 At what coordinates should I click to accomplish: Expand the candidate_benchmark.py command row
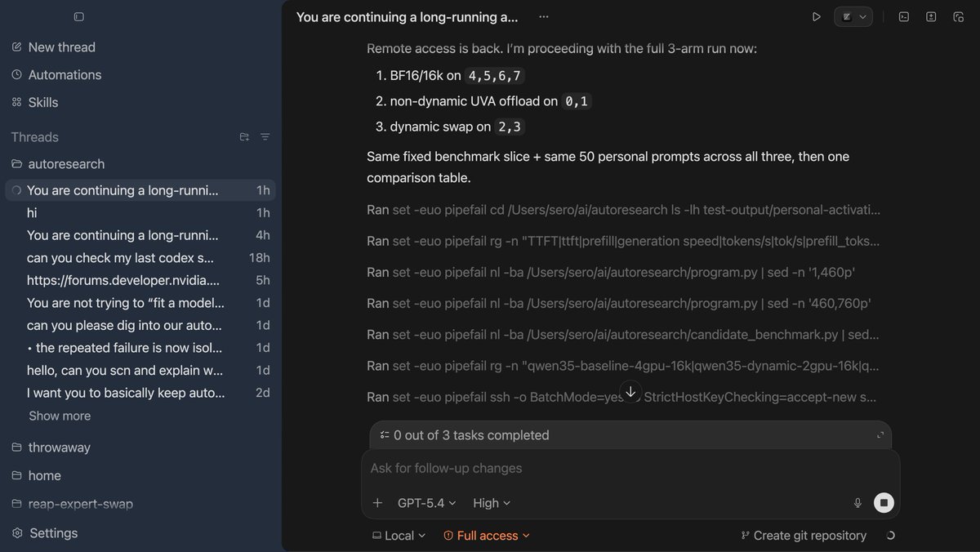click(624, 334)
